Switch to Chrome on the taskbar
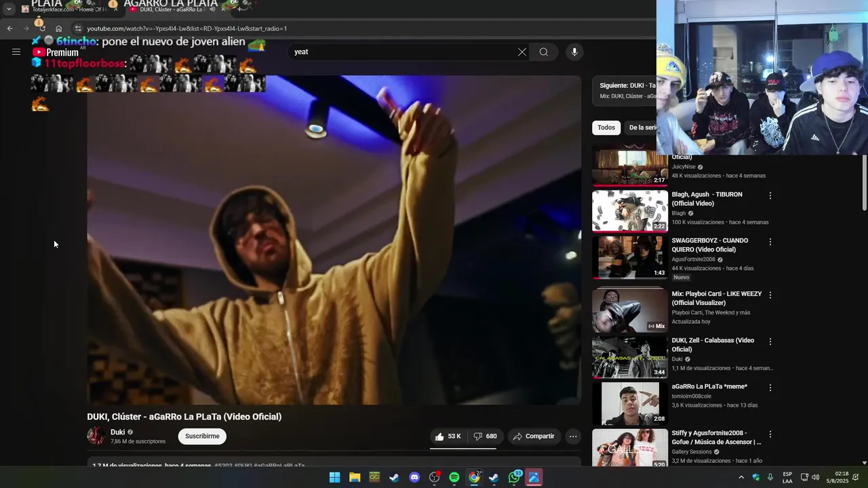868x488 pixels. (x=474, y=477)
